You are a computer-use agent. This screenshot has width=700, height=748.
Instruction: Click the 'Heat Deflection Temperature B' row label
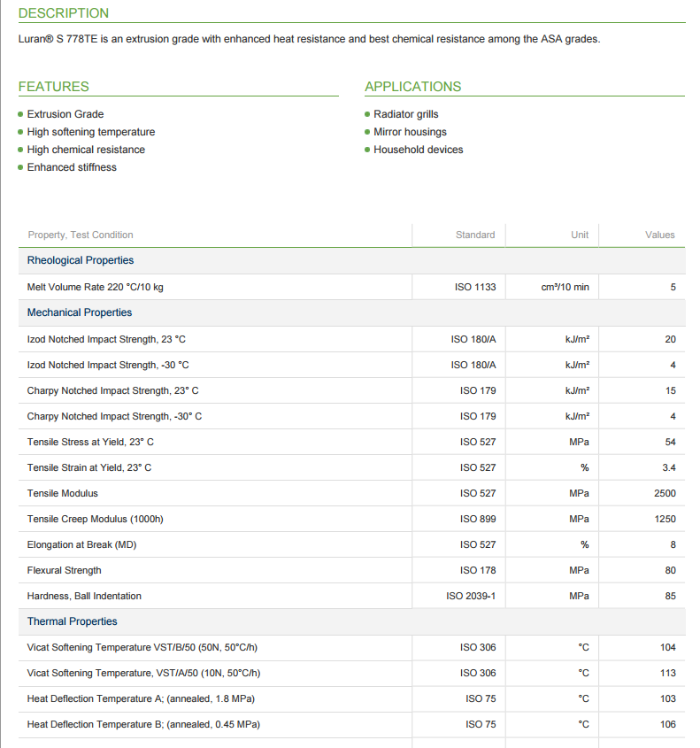click(x=143, y=724)
